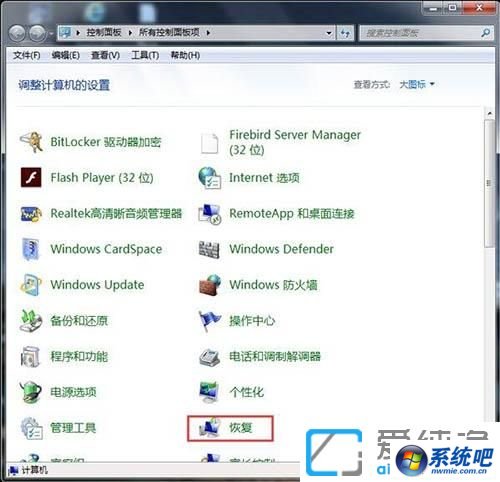This screenshot has width=500, height=482.
Task: Click the vertical scrollbar thumb
Action: (489, 183)
